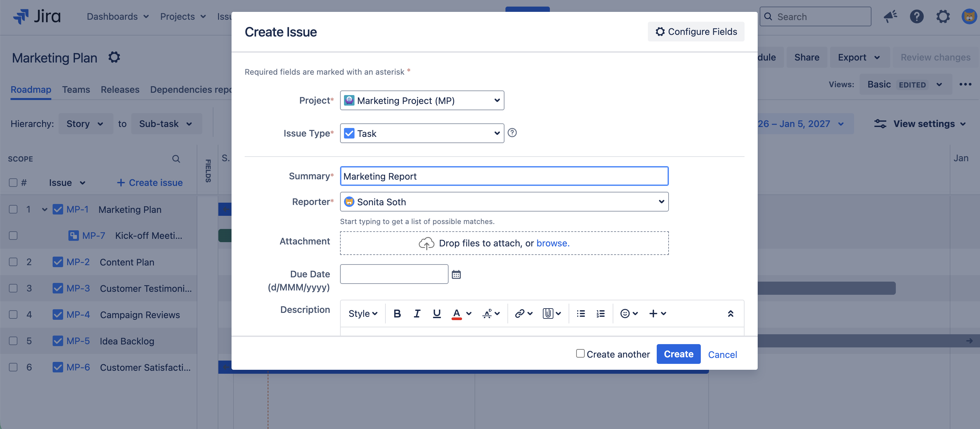
Task: Open the Project dropdown
Action: [422, 100]
